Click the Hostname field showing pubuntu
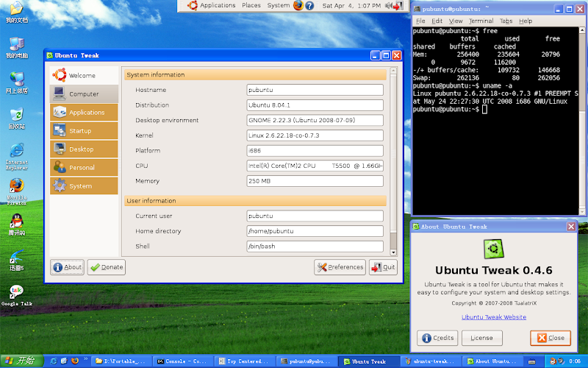Viewport: 588px width, 368px height. (315, 90)
